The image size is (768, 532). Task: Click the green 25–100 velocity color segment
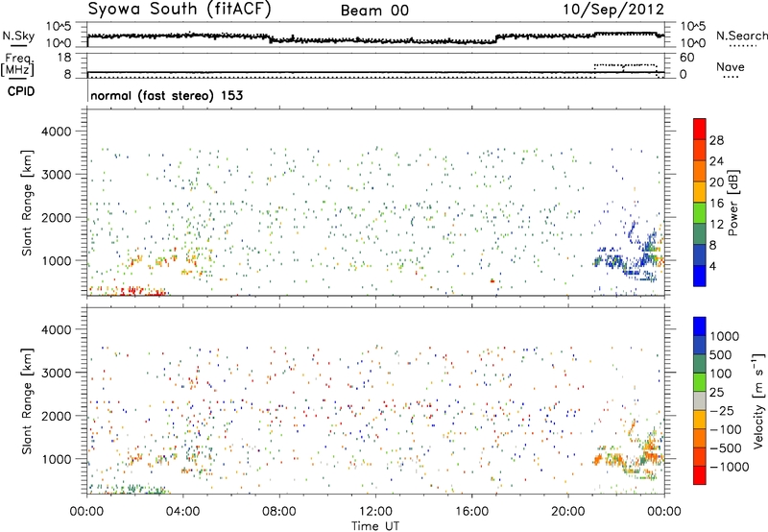700,382
